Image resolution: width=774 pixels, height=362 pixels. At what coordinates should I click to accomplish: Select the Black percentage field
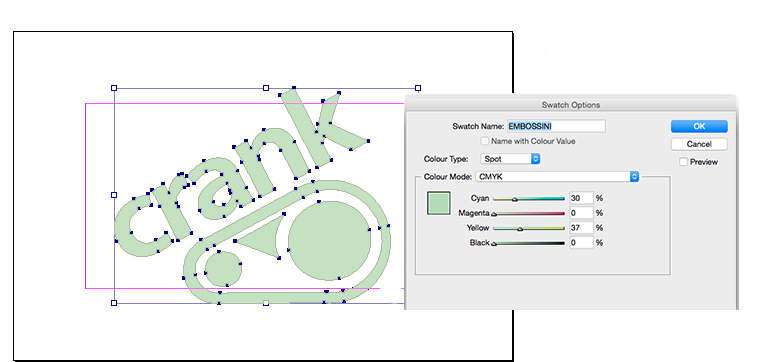(x=581, y=242)
